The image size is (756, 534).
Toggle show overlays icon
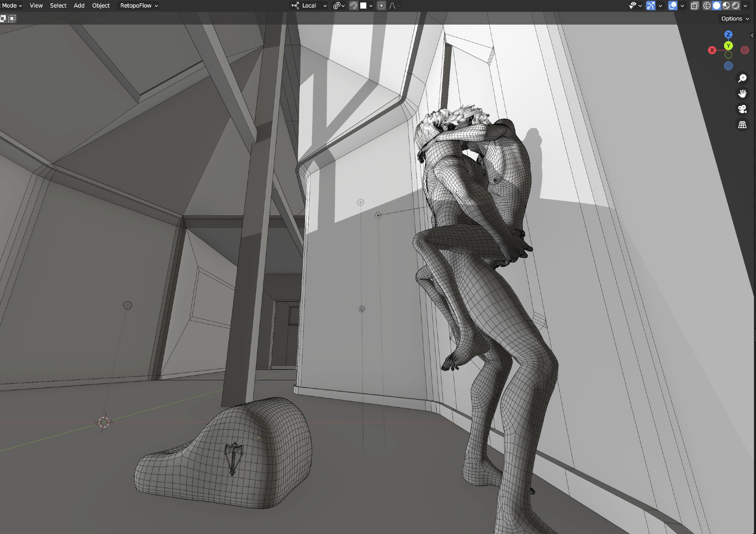[672, 6]
